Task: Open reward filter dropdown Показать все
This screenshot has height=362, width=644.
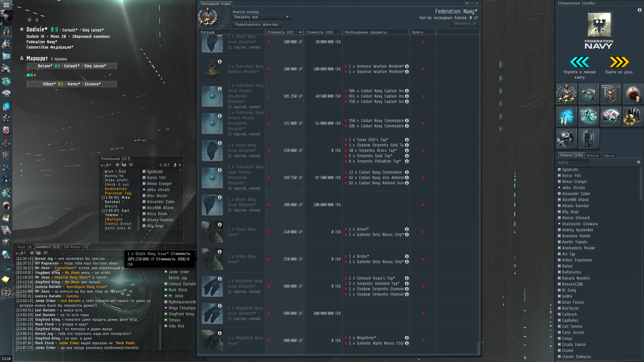Action: coord(261,17)
